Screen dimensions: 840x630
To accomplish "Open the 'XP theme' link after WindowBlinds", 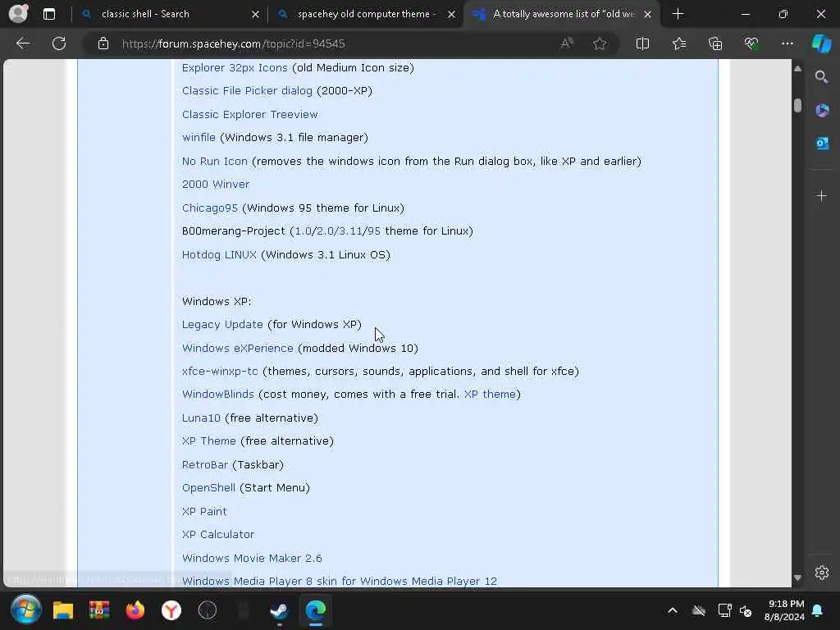I will tap(490, 395).
